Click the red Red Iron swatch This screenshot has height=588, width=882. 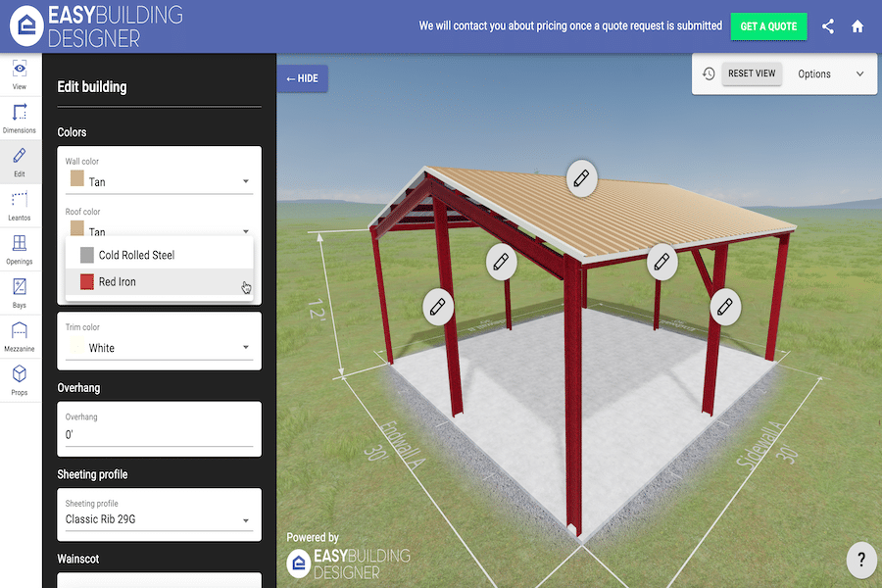86,281
